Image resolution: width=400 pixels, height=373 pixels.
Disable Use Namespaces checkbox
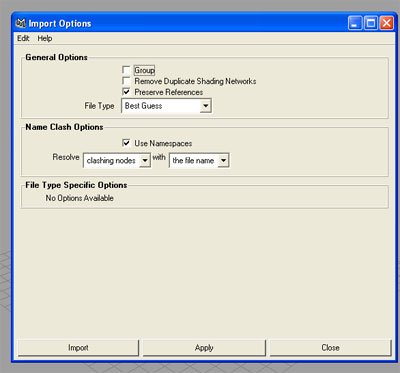pyautogui.click(x=126, y=143)
